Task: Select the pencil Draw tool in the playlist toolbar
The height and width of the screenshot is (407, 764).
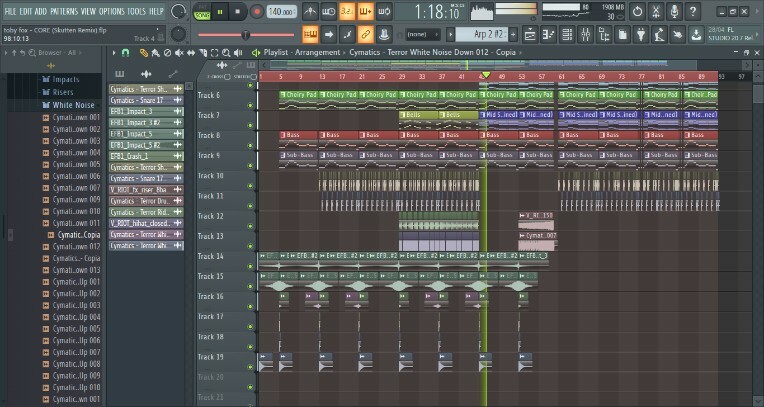Action: pyautogui.click(x=143, y=53)
